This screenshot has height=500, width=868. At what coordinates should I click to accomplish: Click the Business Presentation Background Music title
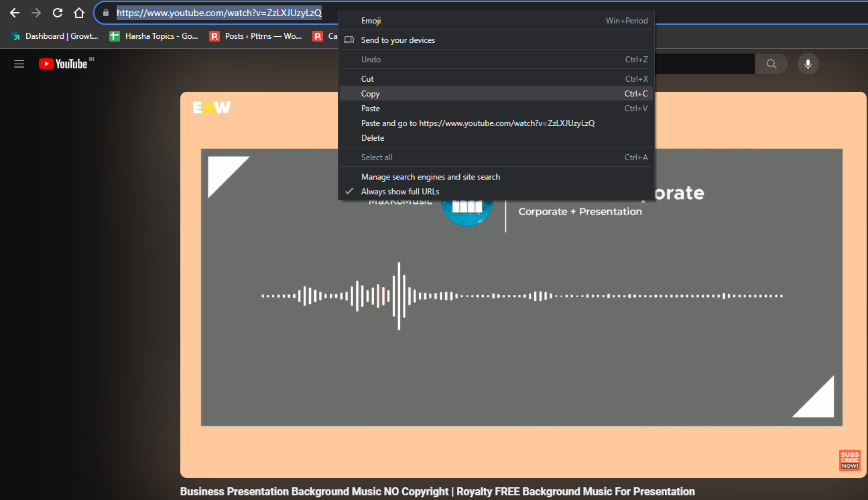pyautogui.click(x=437, y=491)
